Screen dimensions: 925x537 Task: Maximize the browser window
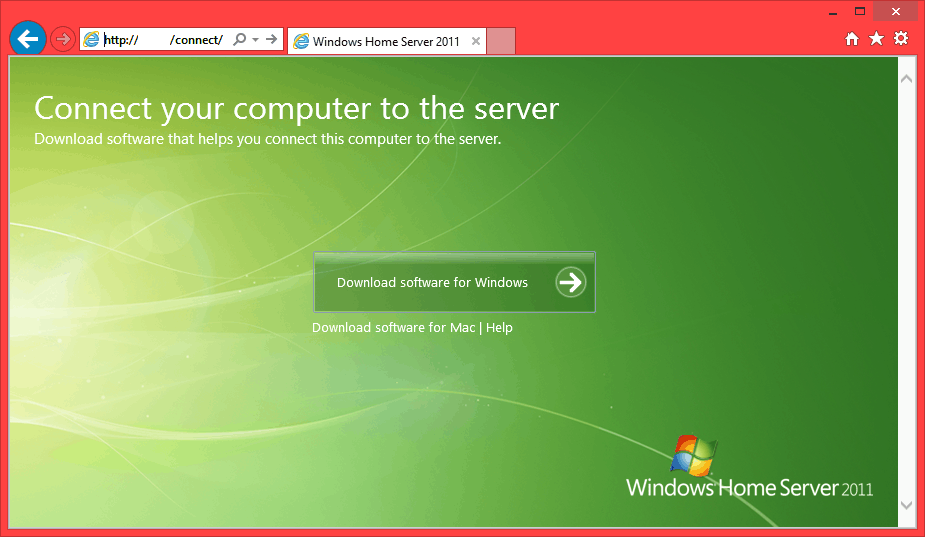click(x=860, y=11)
